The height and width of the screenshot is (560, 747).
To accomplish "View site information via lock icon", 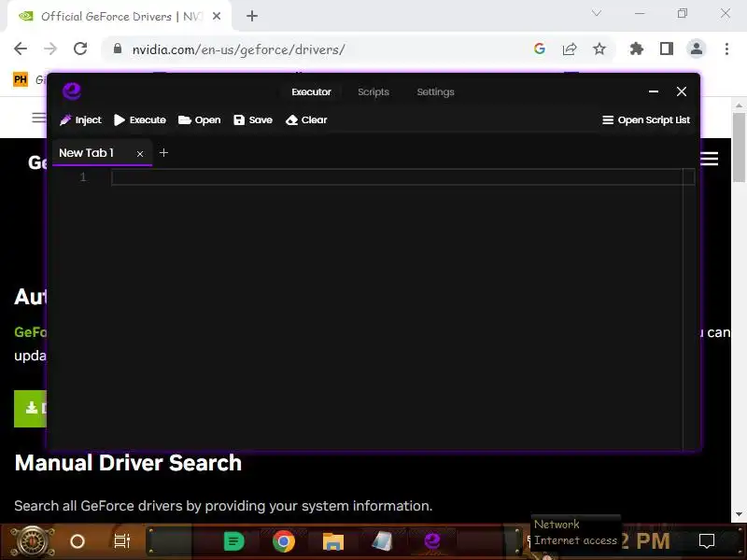I will pyautogui.click(x=118, y=49).
